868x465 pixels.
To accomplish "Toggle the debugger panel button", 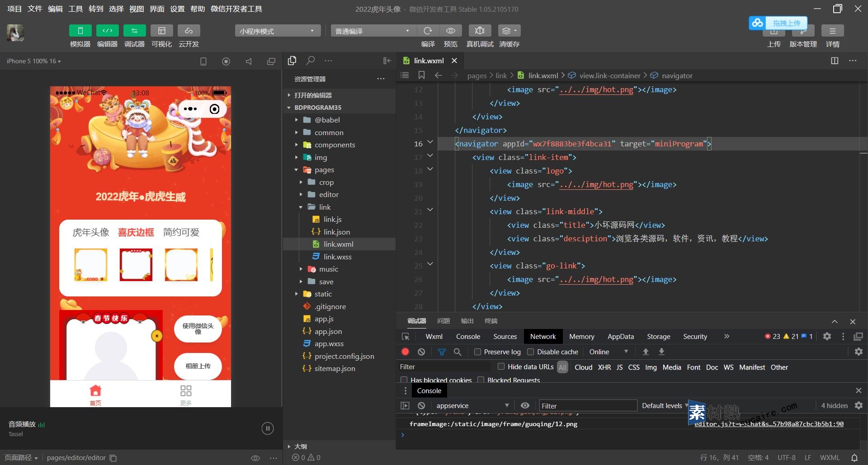I will [134, 31].
